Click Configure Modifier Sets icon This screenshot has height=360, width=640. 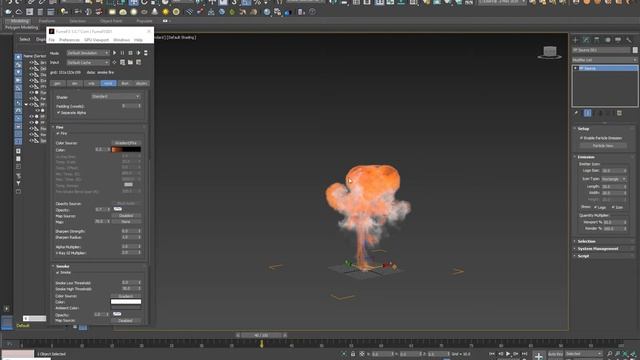619,113
